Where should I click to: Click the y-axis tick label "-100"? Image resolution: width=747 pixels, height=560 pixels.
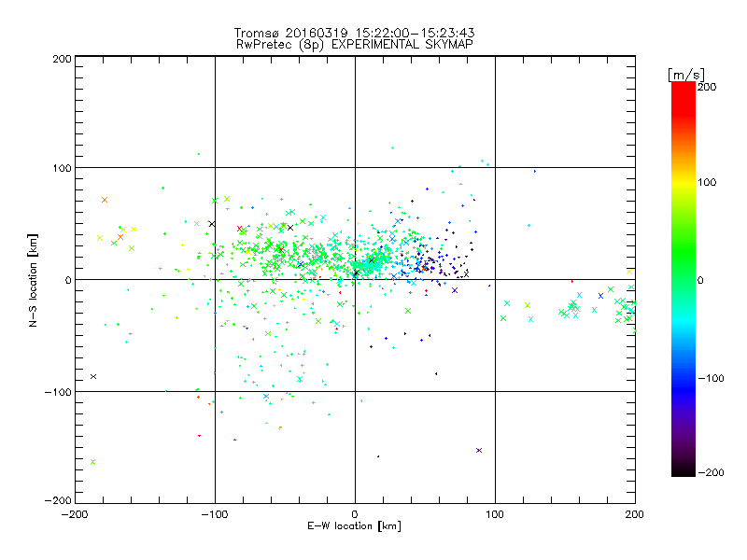pyautogui.click(x=58, y=392)
